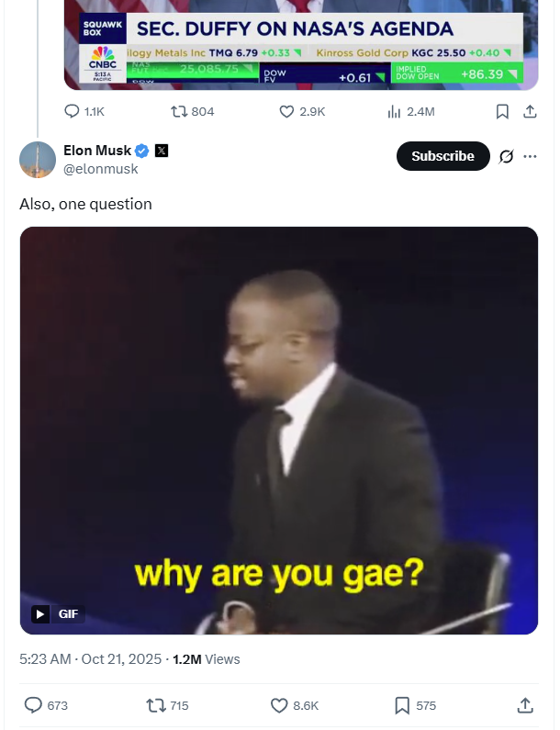
Task: Like the tweet with 8.6K likes
Action: pos(295,705)
